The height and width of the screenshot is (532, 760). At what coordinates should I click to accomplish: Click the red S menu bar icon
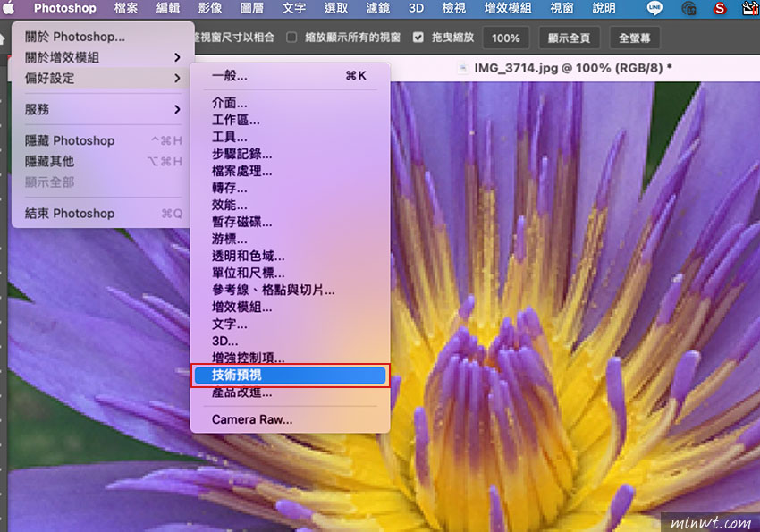pyautogui.click(x=720, y=8)
